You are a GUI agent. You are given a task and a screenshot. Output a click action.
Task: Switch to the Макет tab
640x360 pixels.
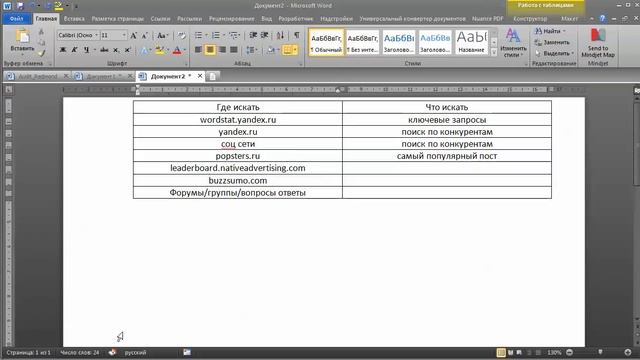click(569, 19)
